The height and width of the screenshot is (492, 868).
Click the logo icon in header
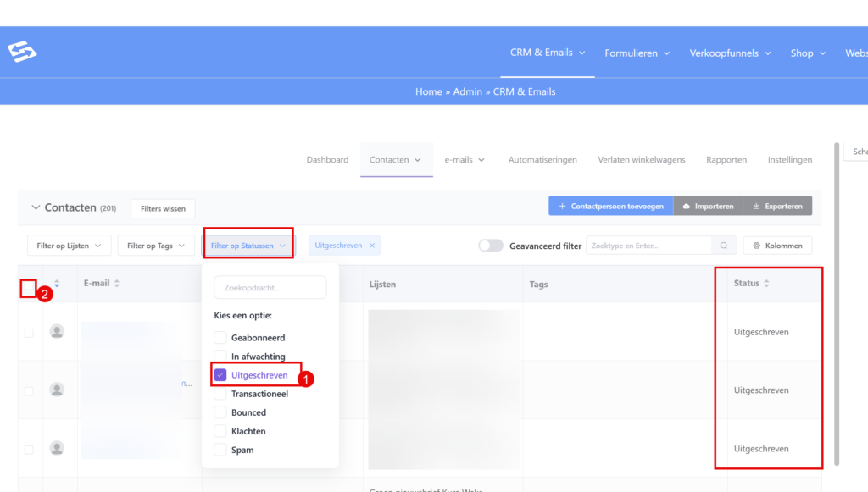22,53
